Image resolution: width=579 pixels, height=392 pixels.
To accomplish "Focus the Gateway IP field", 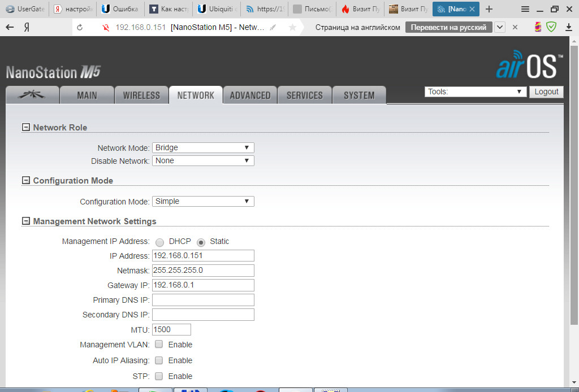I will [203, 285].
